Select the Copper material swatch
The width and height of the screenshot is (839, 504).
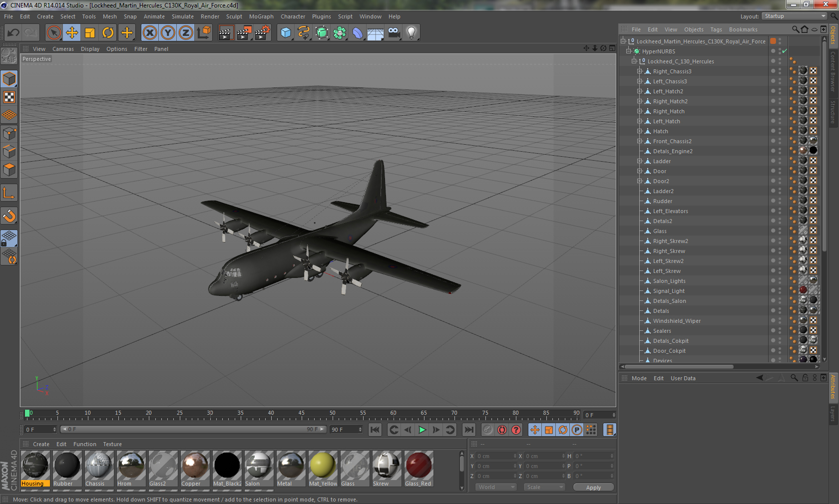(195, 469)
